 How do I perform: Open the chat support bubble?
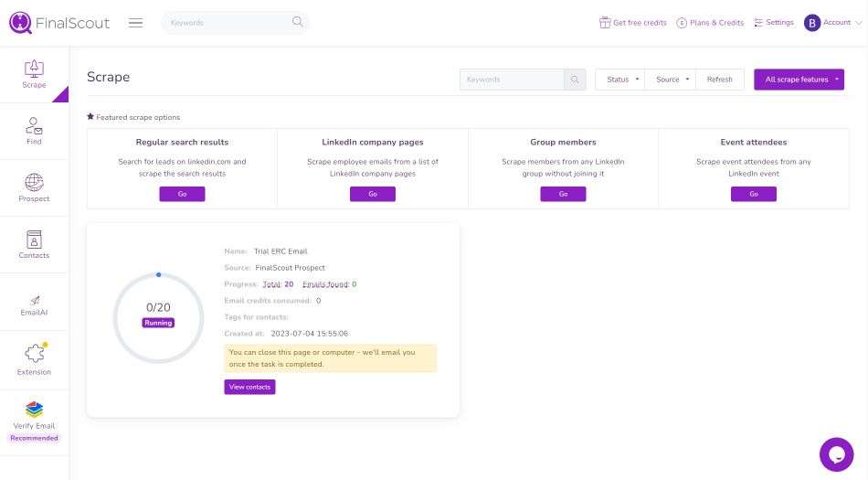point(836,454)
